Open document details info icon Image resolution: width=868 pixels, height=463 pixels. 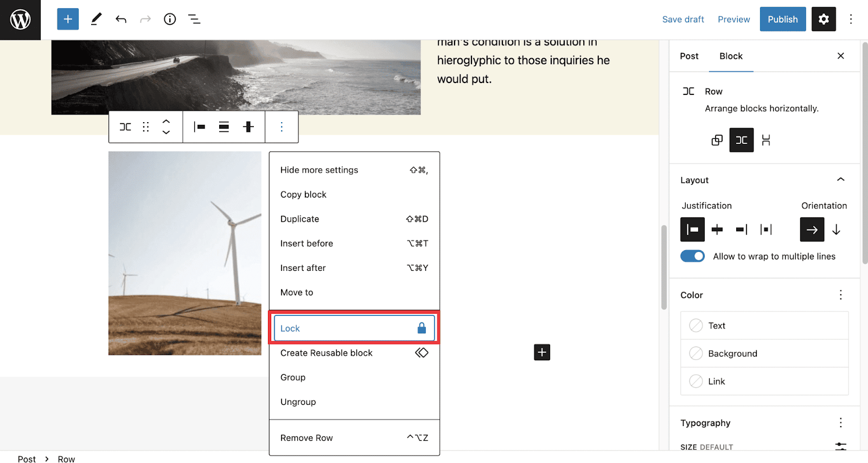coord(170,20)
